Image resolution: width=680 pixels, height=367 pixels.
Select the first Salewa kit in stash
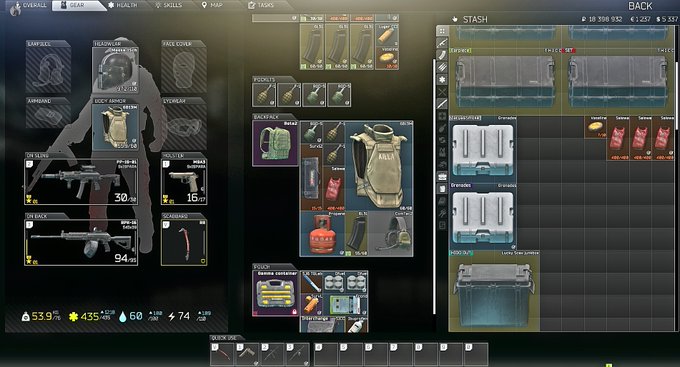[618, 138]
